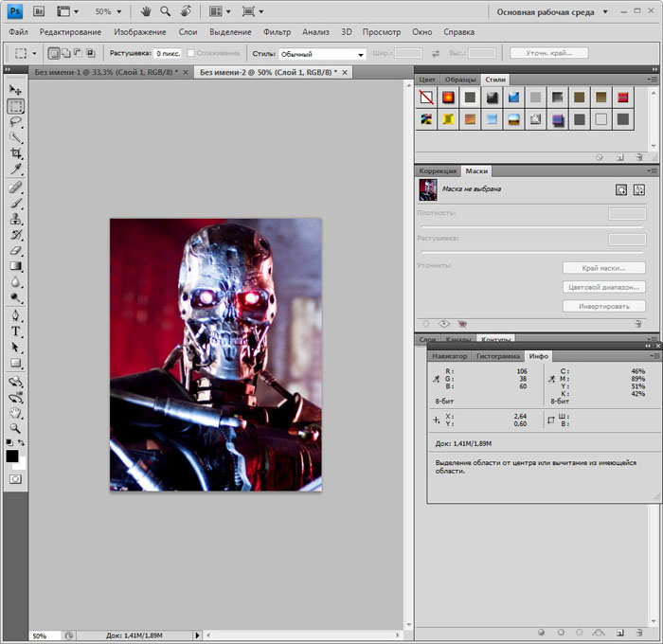Select the Zoom tool in toolbox
This screenshot has height=644, width=663.
click(x=15, y=428)
